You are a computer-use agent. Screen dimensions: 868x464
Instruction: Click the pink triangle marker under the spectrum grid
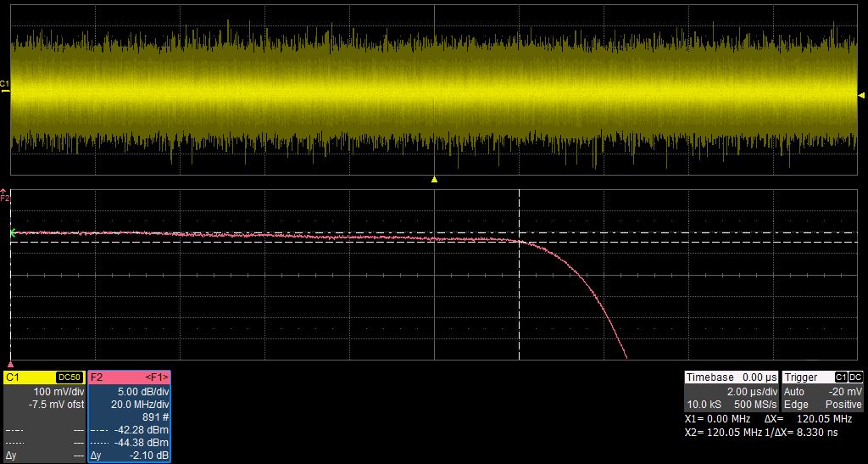point(10,362)
